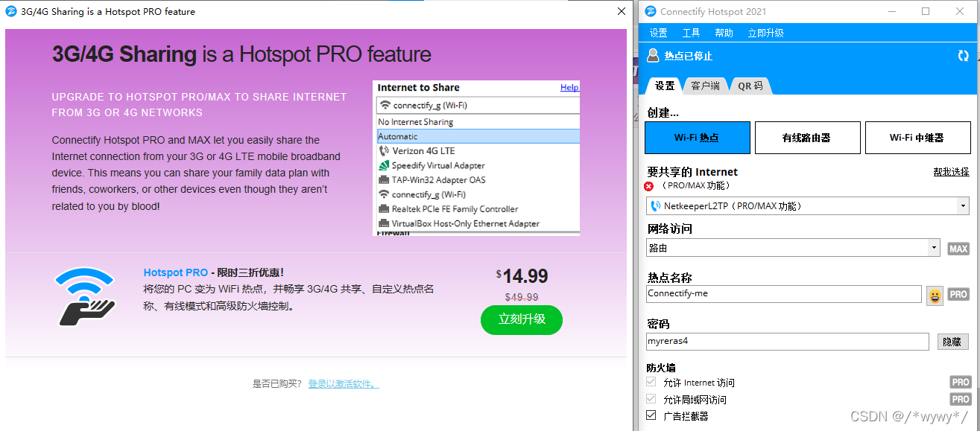Click the 热点已停止 status text
The height and width of the screenshot is (431, 980).
(689, 56)
